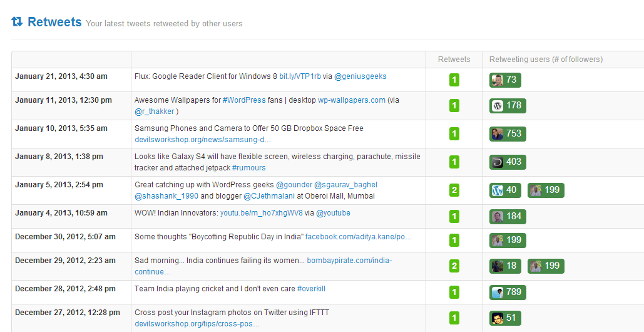This screenshot has height=332, width=644.
Task: Open the bit.ly/VTP1rb link
Action: pos(300,76)
